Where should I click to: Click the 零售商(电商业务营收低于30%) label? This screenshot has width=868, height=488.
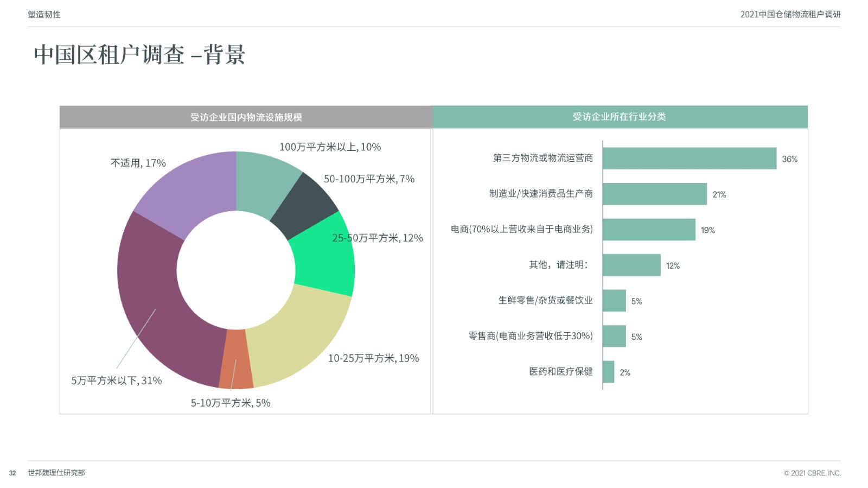[x=530, y=336]
